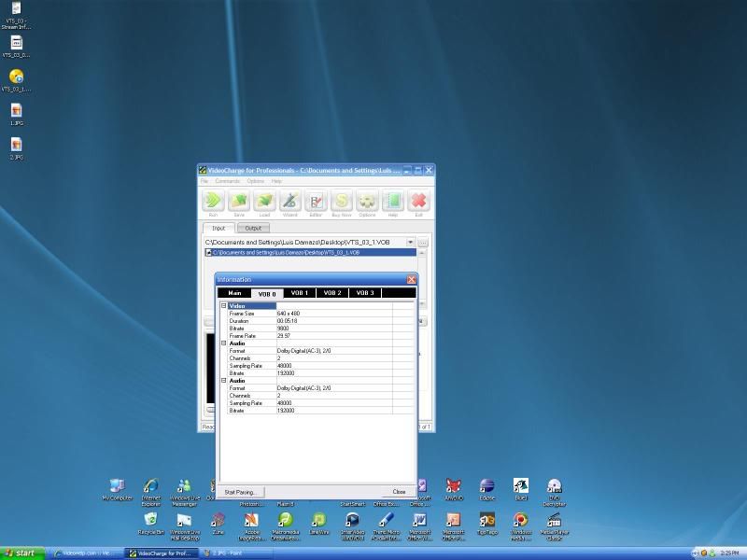Viewport: 747px width, 560px height.
Task: Click the Duration value "00:05:18"
Action: coord(287,321)
